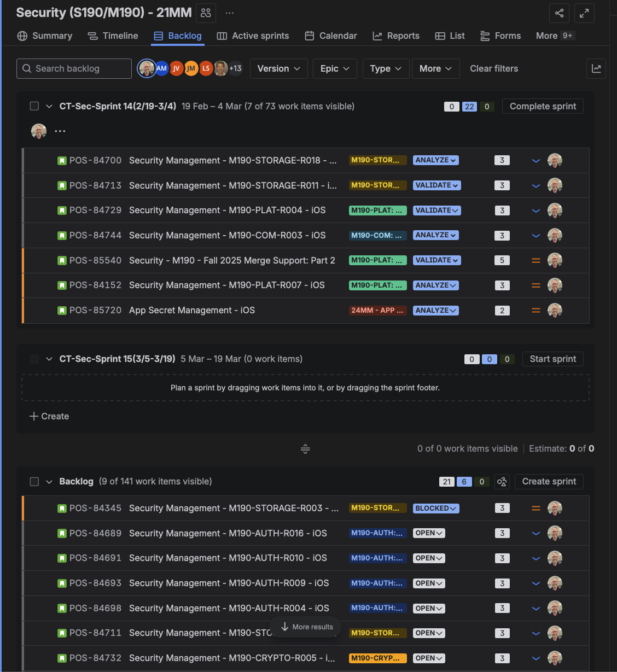Tick the CT-Sec-Sprint 15 checkbox
The width and height of the screenshot is (617, 672).
34,359
